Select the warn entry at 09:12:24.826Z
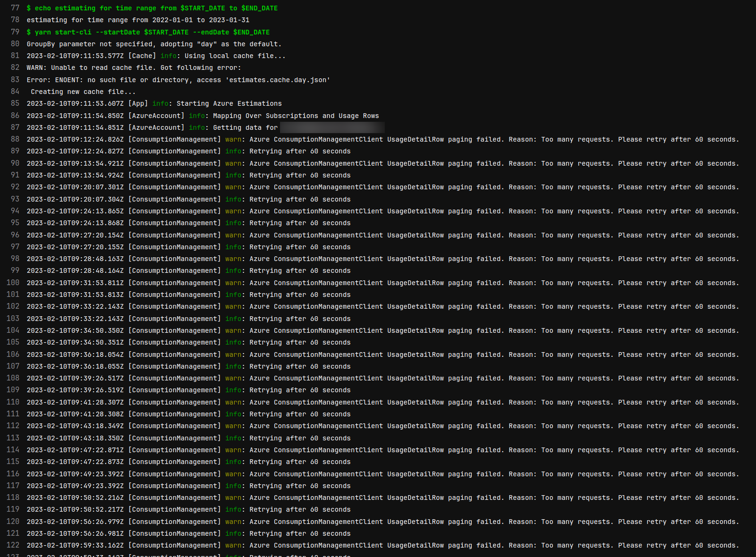The width and height of the screenshot is (756, 557). click(383, 139)
